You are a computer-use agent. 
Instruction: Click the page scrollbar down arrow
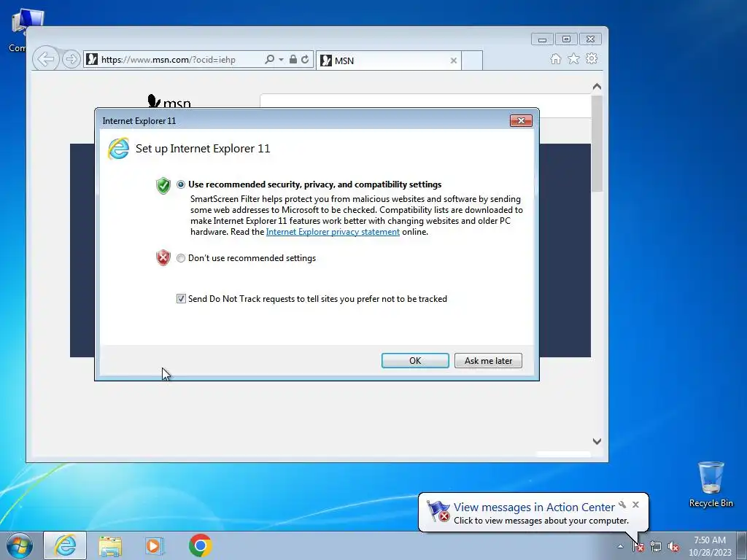click(x=597, y=441)
